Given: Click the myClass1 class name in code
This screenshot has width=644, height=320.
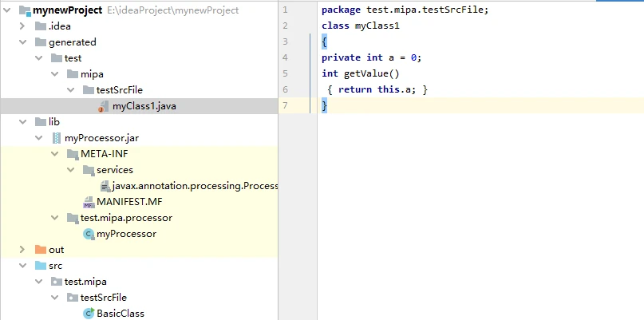Looking at the screenshot, I should pos(377,26).
